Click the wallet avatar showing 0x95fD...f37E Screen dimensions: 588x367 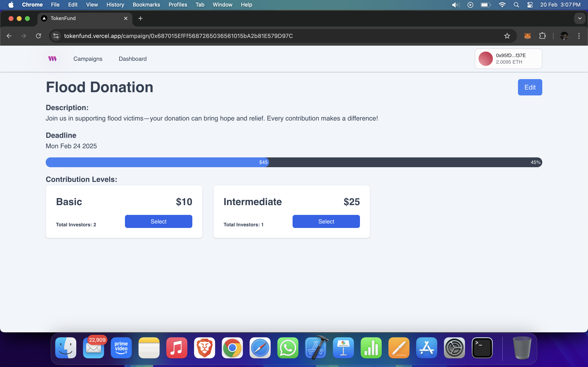coord(508,59)
